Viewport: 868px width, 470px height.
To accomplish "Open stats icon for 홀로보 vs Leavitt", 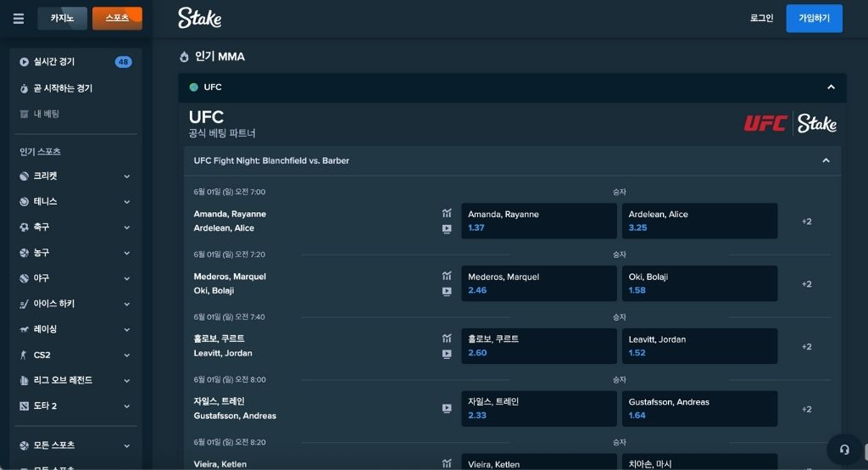I will (447, 339).
